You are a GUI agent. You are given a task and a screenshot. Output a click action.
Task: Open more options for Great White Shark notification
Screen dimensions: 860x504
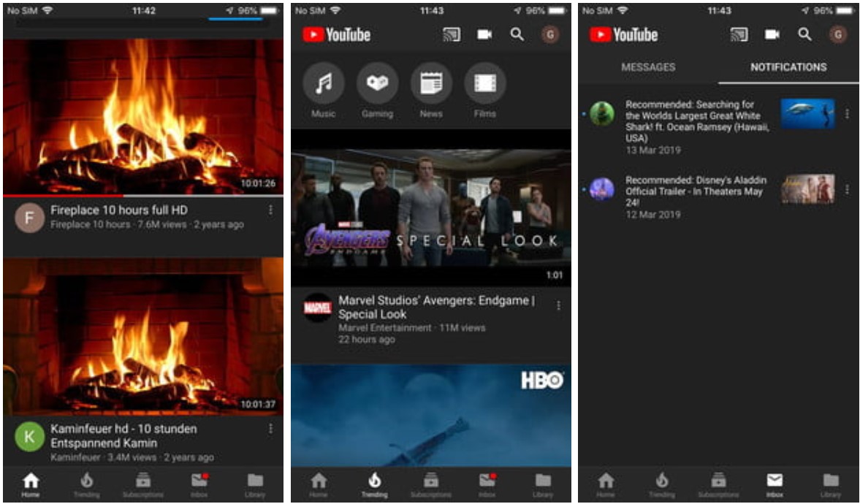[847, 113]
